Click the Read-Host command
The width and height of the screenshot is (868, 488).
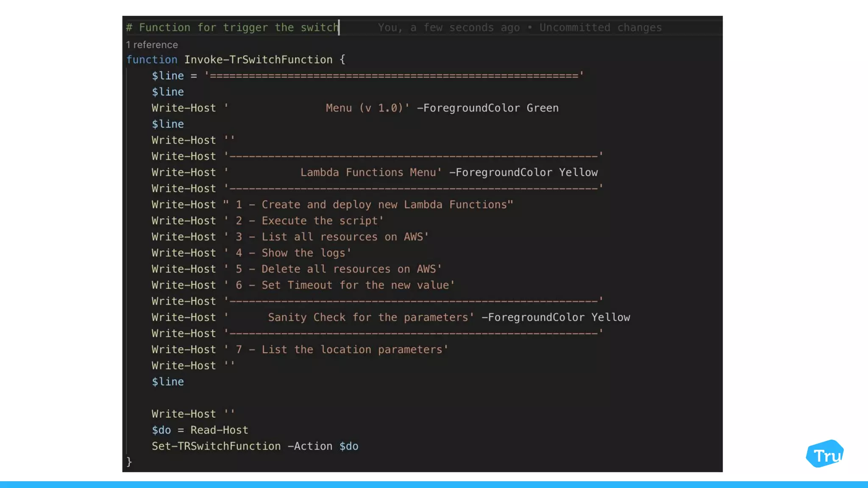pyautogui.click(x=219, y=430)
